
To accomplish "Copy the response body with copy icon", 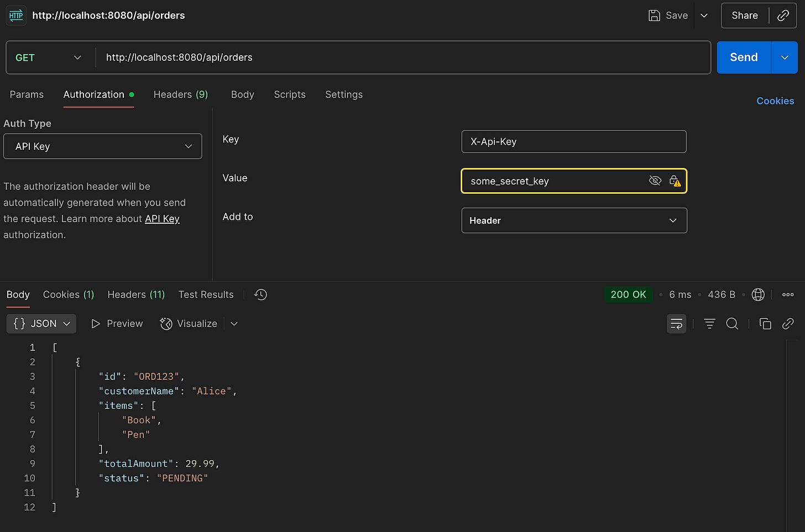I will (x=765, y=324).
